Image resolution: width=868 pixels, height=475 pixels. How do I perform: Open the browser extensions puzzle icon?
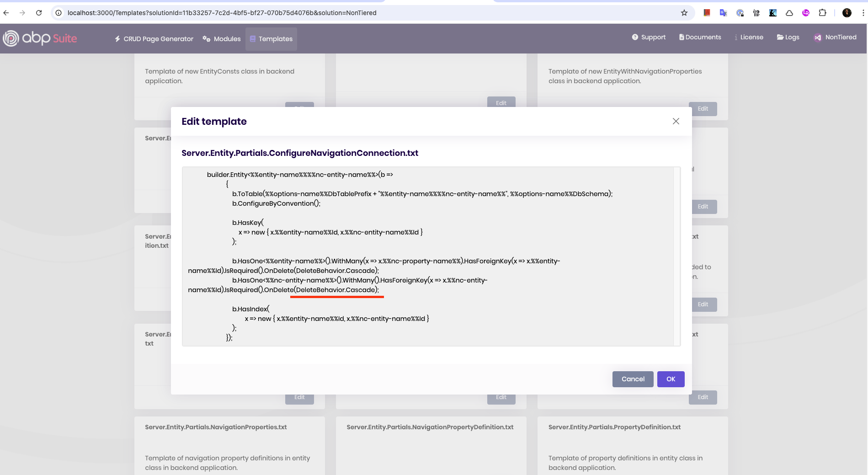822,13
